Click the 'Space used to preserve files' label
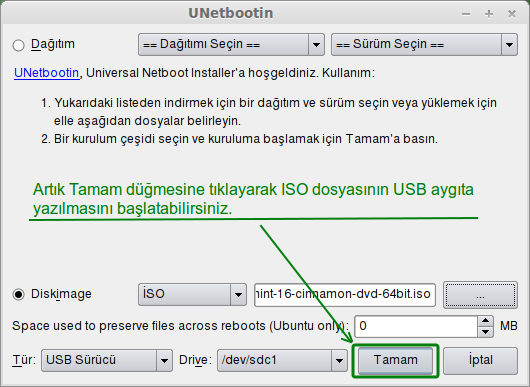530x387 pixels. tap(180, 326)
